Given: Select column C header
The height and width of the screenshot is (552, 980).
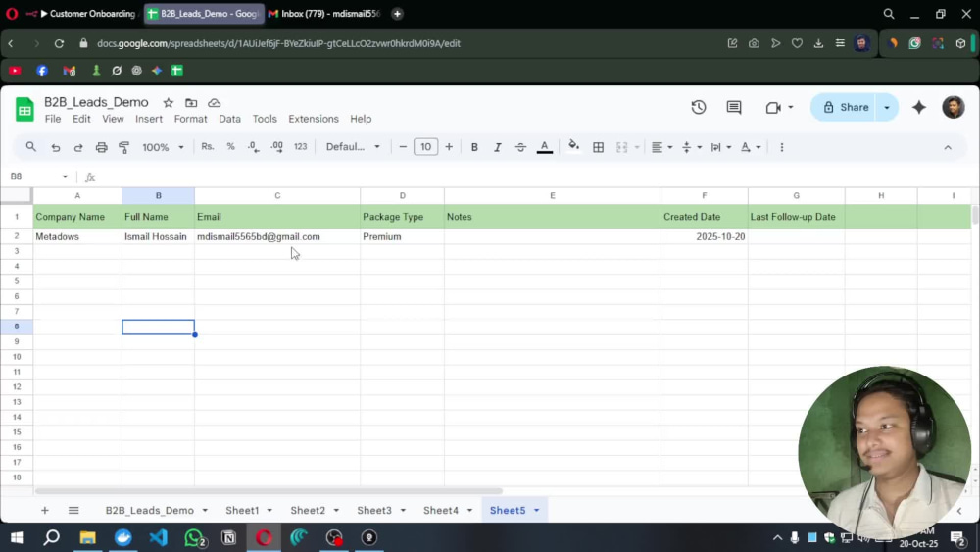Looking at the screenshot, I should pos(277,196).
